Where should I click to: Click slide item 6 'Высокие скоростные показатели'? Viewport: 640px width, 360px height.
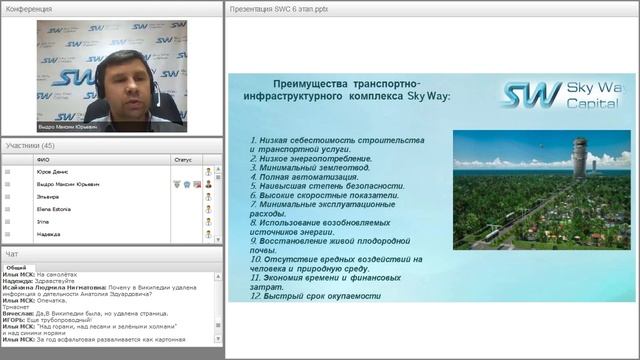pos(324,195)
